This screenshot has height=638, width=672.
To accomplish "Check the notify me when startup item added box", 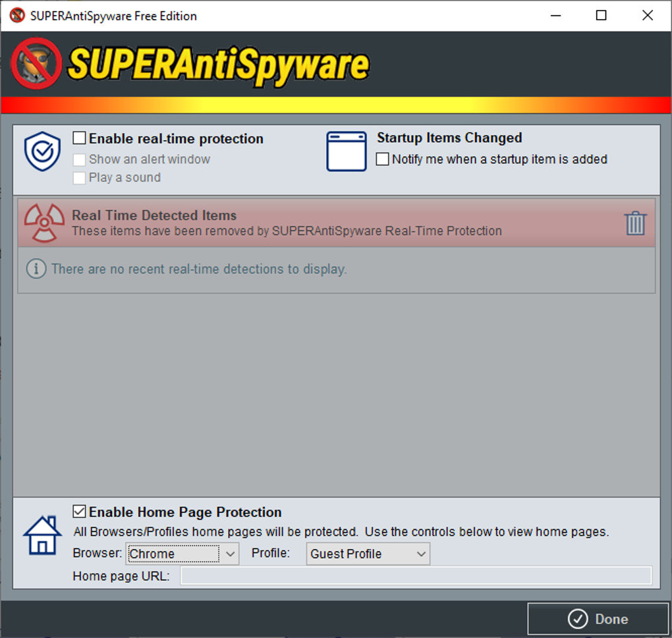I will tap(383, 159).
